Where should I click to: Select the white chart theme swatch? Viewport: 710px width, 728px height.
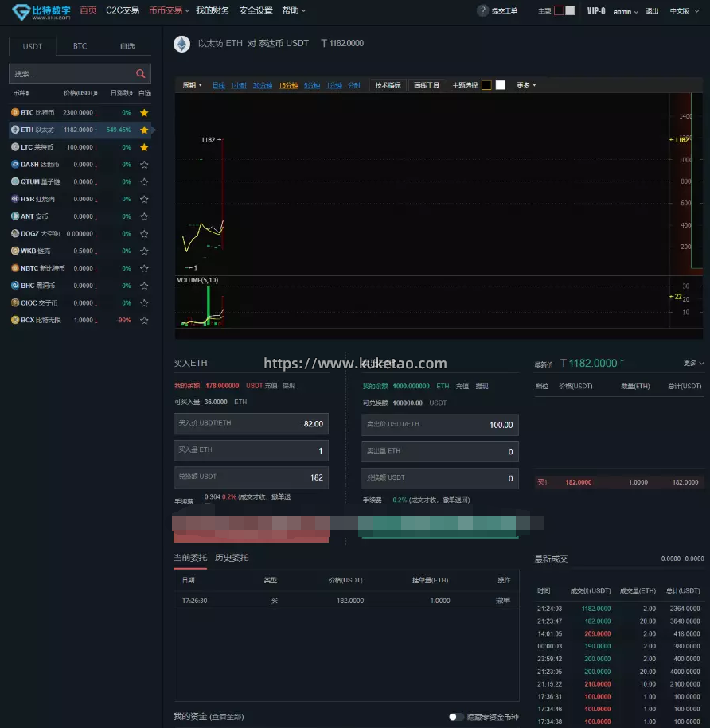click(x=500, y=85)
